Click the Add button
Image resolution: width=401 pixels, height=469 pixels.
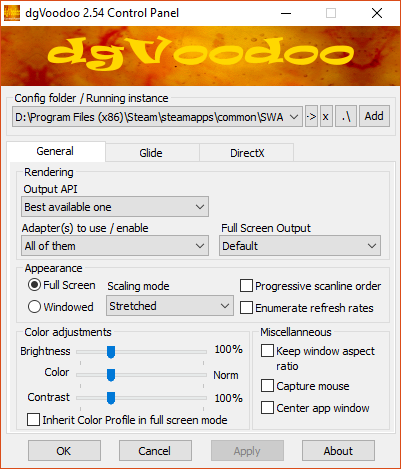pos(374,117)
